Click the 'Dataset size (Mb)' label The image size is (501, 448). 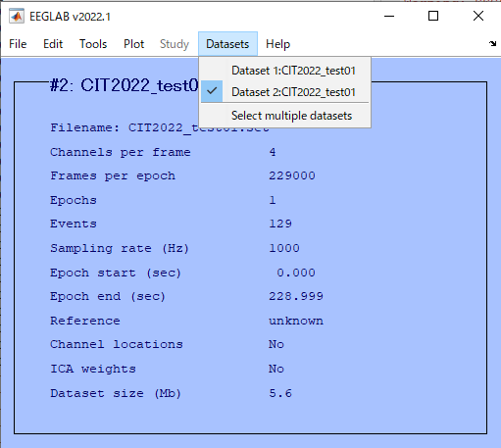116,393
